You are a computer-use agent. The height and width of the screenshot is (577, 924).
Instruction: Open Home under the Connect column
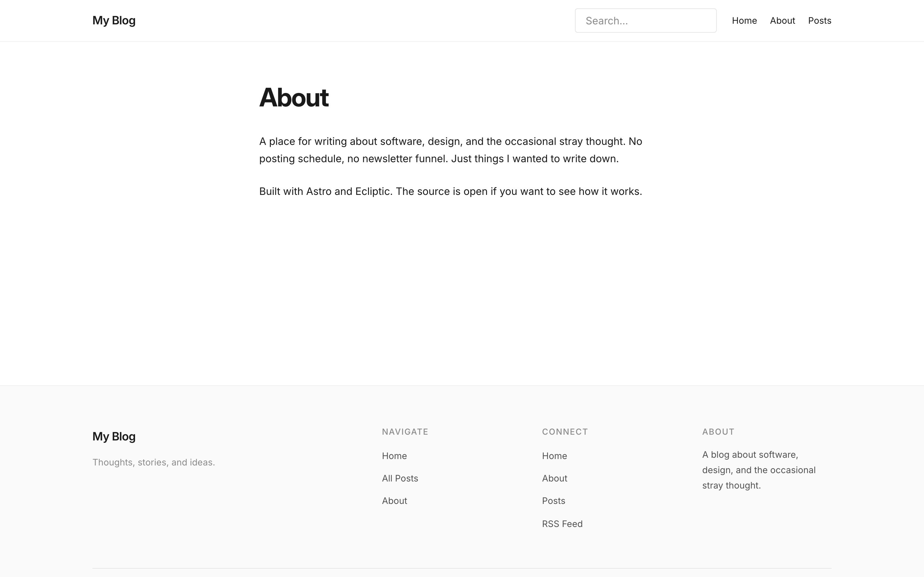click(x=554, y=456)
